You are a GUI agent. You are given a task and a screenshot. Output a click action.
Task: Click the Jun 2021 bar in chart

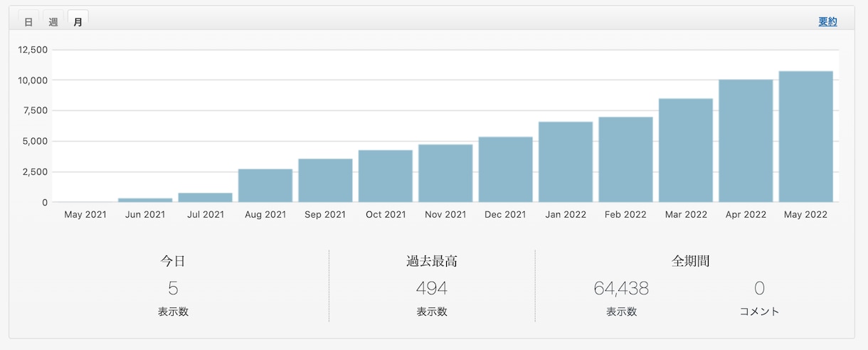tap(145, 200)
